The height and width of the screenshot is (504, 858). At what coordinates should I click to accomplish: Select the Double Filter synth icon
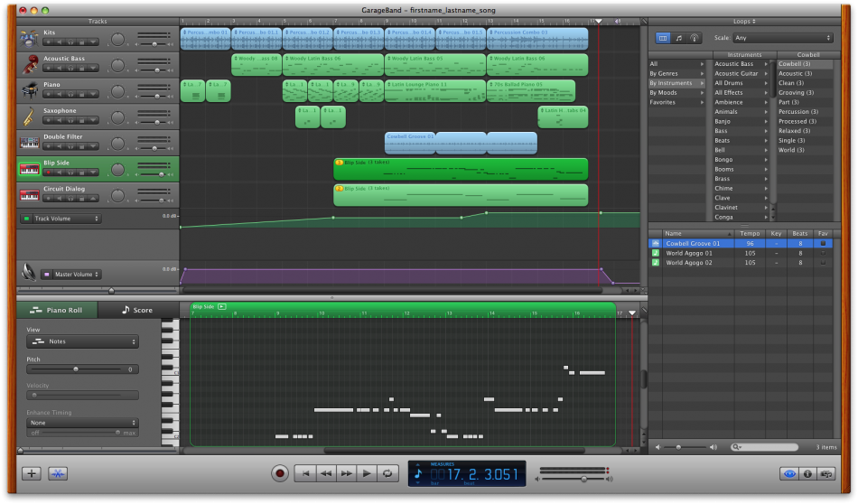[x=29, y=143]
